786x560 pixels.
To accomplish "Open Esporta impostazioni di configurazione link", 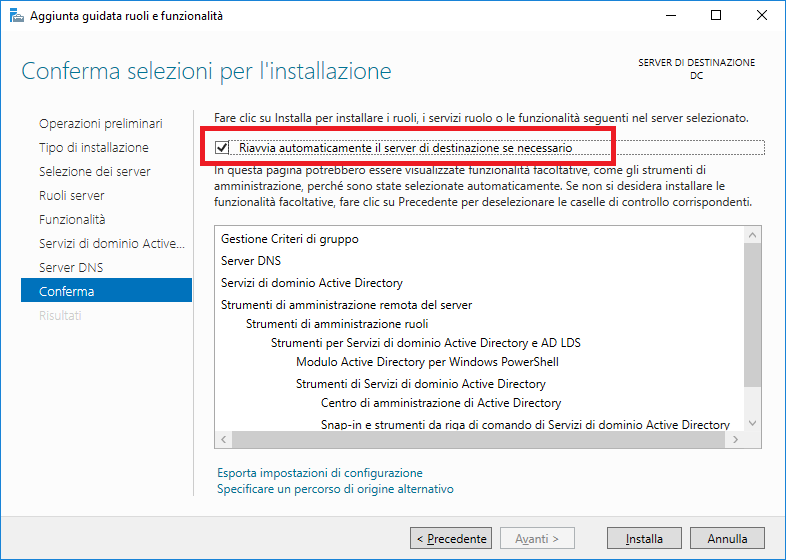I will (320, 473).
